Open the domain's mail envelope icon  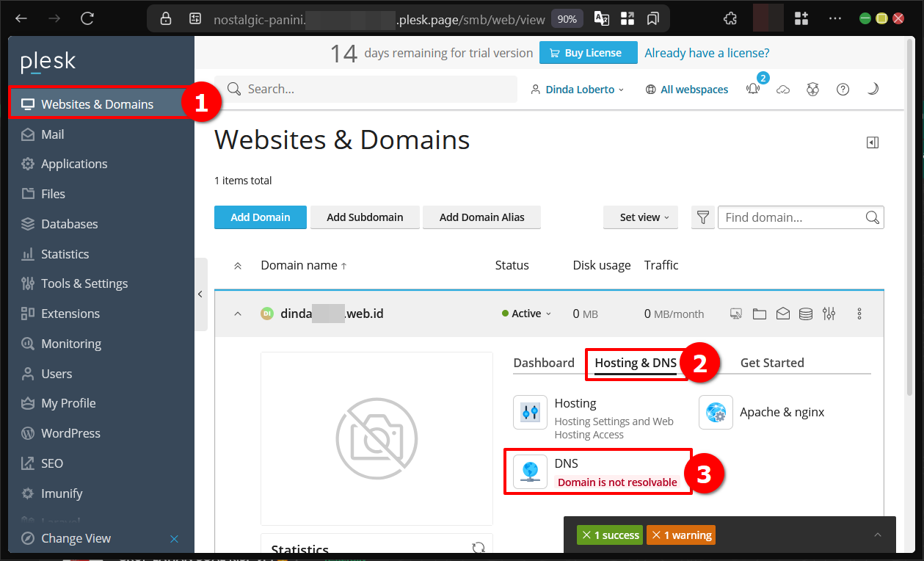[783, 314]
